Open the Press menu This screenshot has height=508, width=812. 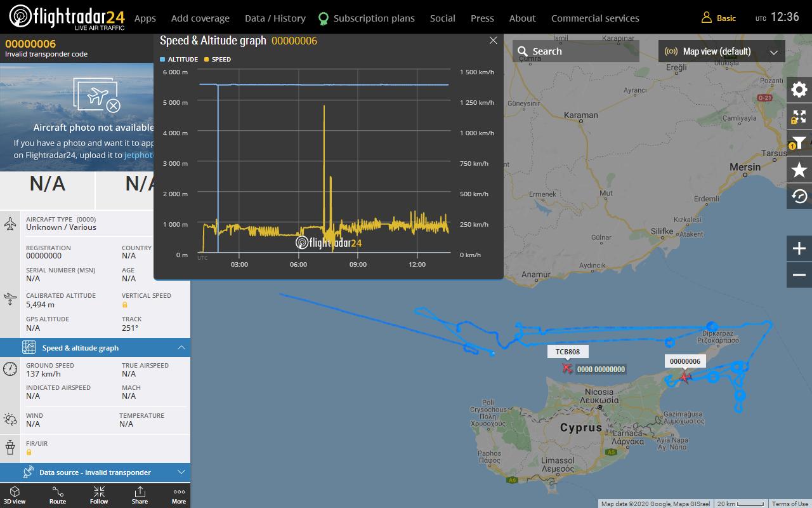coord(482,18)
